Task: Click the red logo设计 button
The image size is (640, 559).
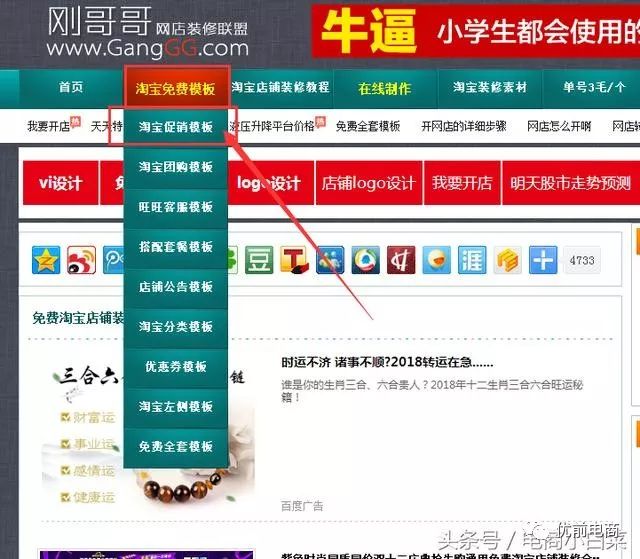Action: click(270, 183)
